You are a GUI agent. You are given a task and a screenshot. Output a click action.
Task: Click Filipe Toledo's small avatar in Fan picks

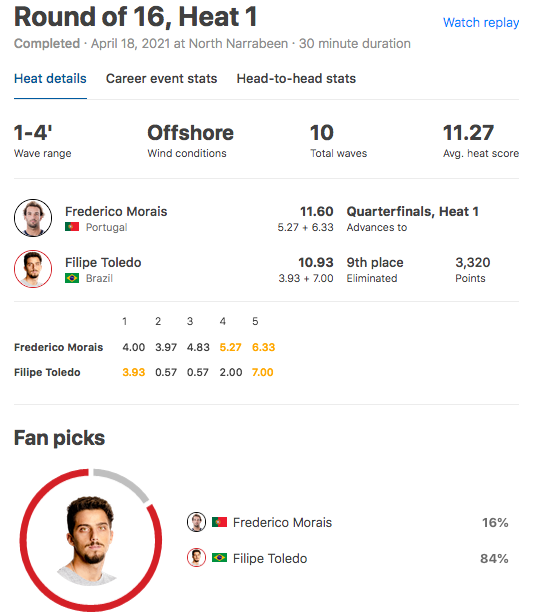pyautogui.click(x=196, y=558)
